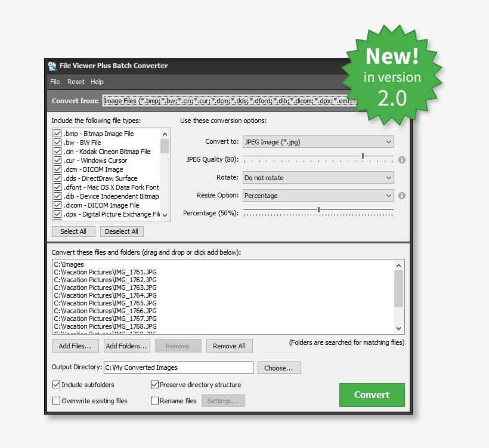The image size is (489, 448).
Task: Select IMG_1762.JPG in the file list
Action: click(105, 280)
